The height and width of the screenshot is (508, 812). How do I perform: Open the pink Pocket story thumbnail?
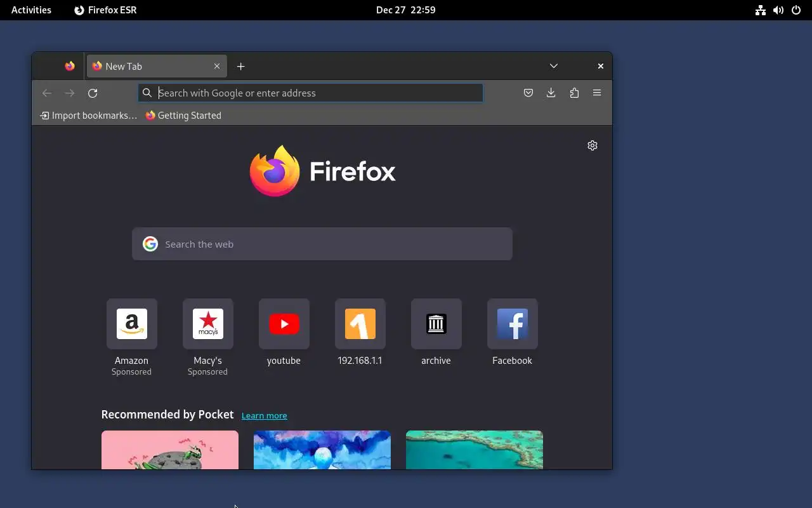click(x=170, y=450)
